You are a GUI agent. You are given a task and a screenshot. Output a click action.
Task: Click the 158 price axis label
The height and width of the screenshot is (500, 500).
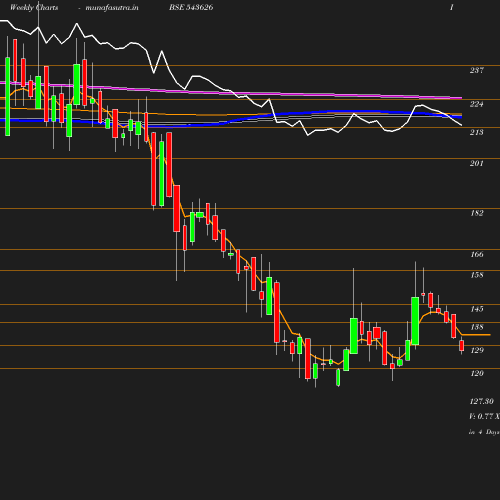[477, 275]
